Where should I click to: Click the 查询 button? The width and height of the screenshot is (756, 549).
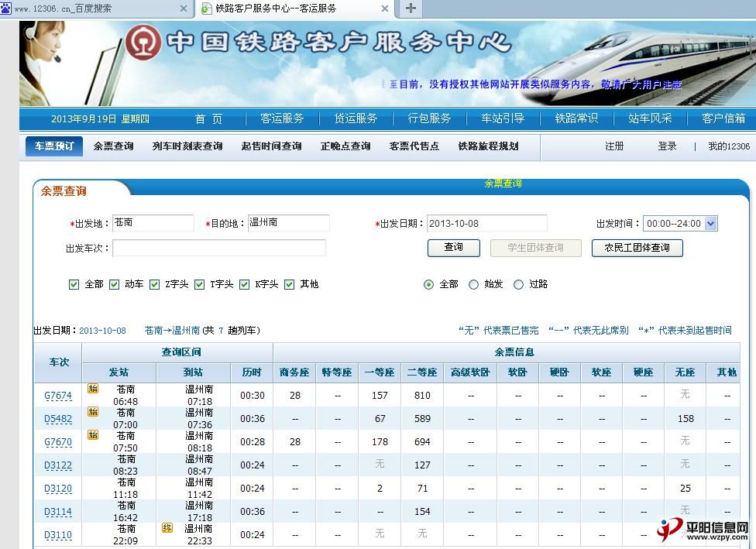point(454,248)
